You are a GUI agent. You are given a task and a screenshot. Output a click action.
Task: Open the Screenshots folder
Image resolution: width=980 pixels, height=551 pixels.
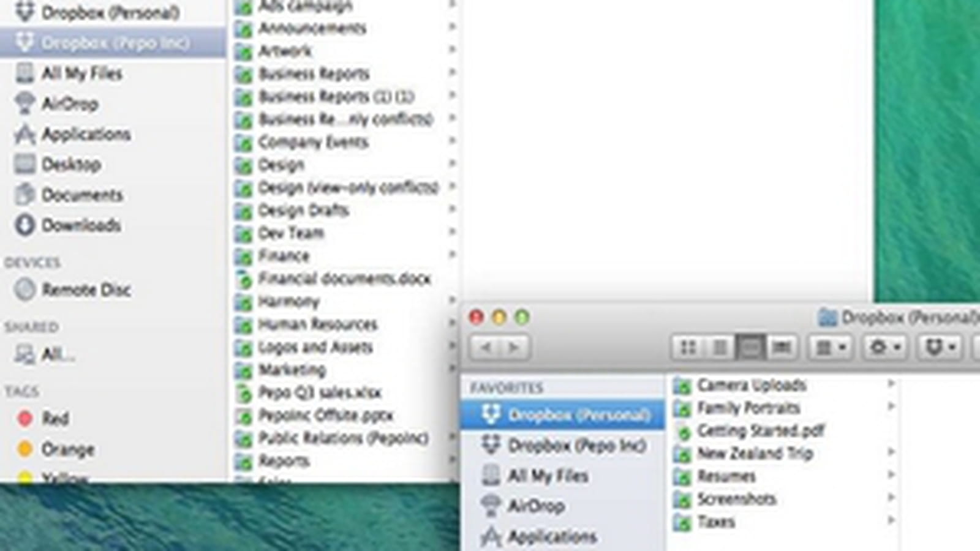point(725,499)
